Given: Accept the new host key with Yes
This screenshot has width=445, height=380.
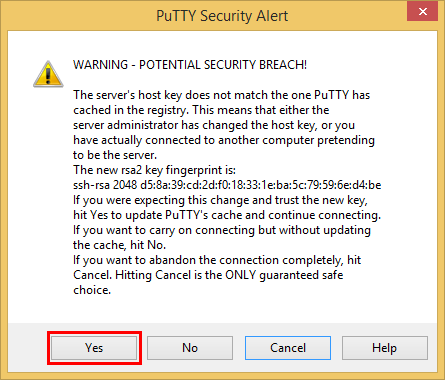Looking at the screenshot, I should tap(94, 348).
